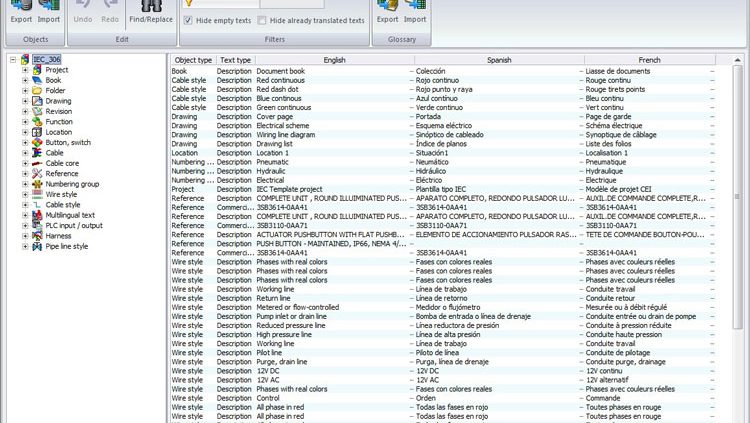Click the Project item icon
The image size is (750, 423).
(37, 70)
